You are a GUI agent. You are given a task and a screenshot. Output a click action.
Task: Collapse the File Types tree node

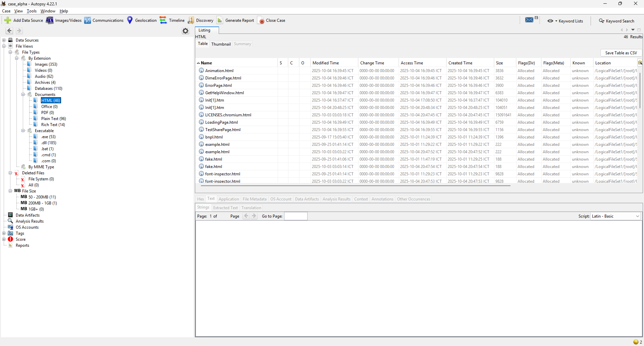tap(10, 52)
